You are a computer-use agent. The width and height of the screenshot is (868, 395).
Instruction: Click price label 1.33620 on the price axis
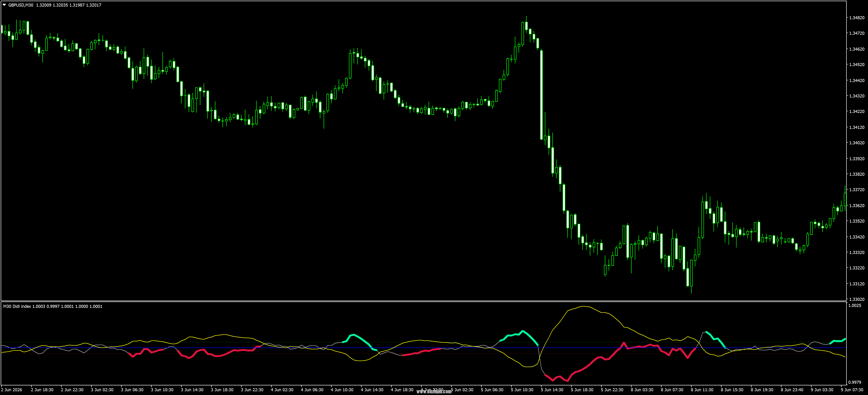[857, 205]
